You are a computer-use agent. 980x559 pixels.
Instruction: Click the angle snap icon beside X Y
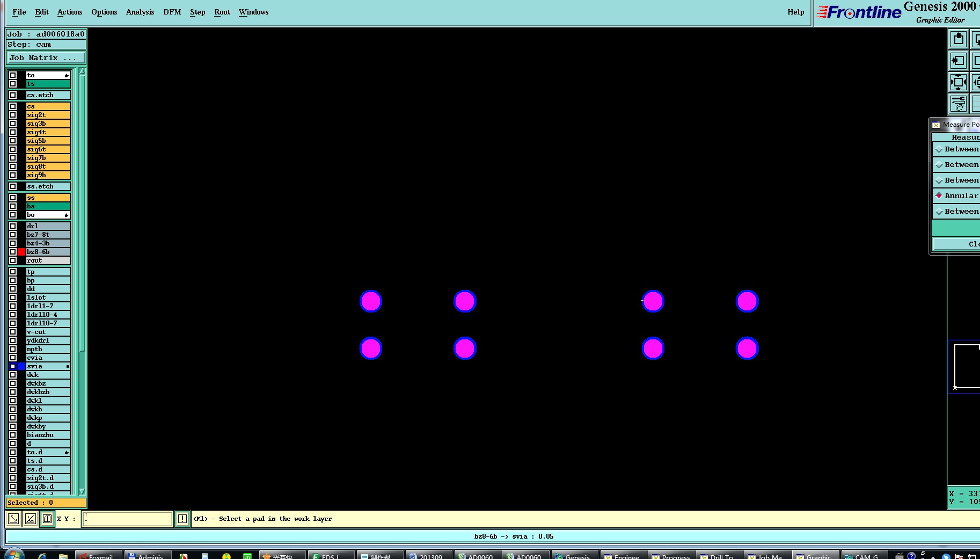pos(31,519)
